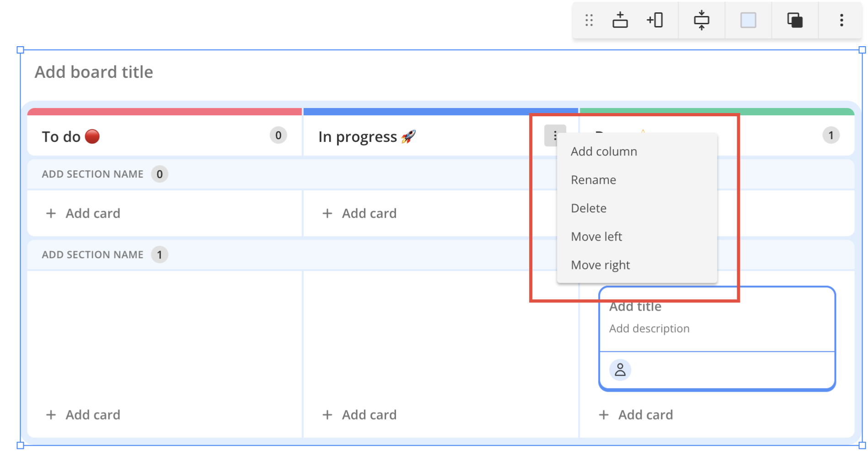
Task: Add card in To do first section
Action: 83,213
